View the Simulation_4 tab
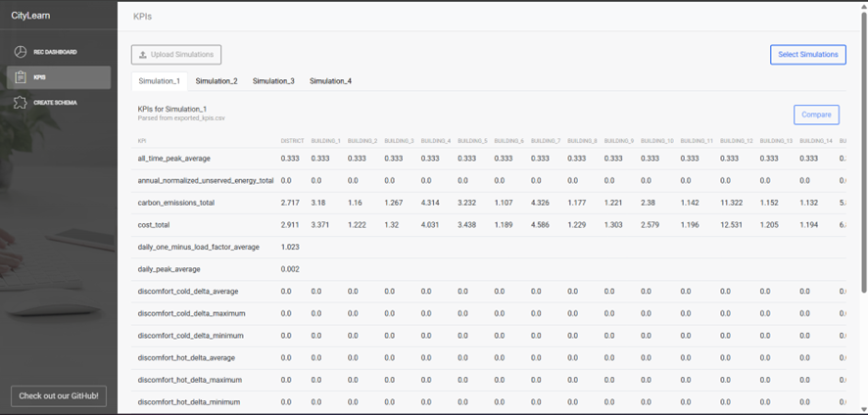Viewport: 868px width, 415px height. pos(330,81)
